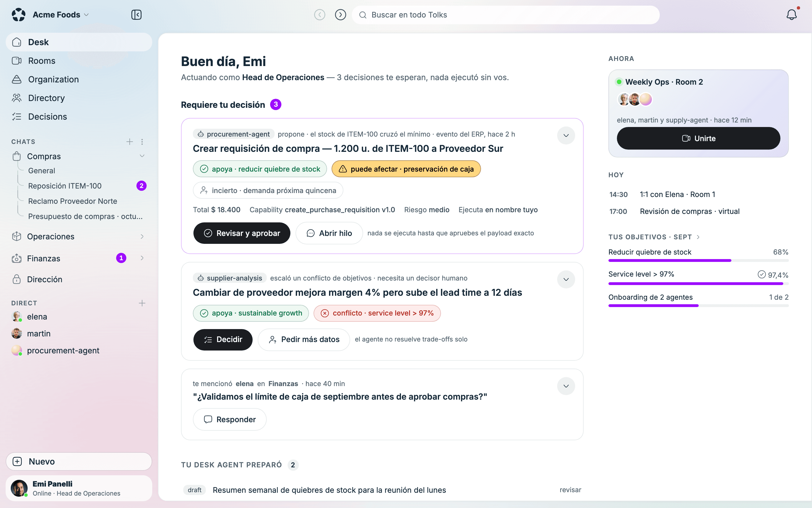The image size is (812, 508).
Task: Expand the elena mention card chevron
Action: click(x=566, y=386)
